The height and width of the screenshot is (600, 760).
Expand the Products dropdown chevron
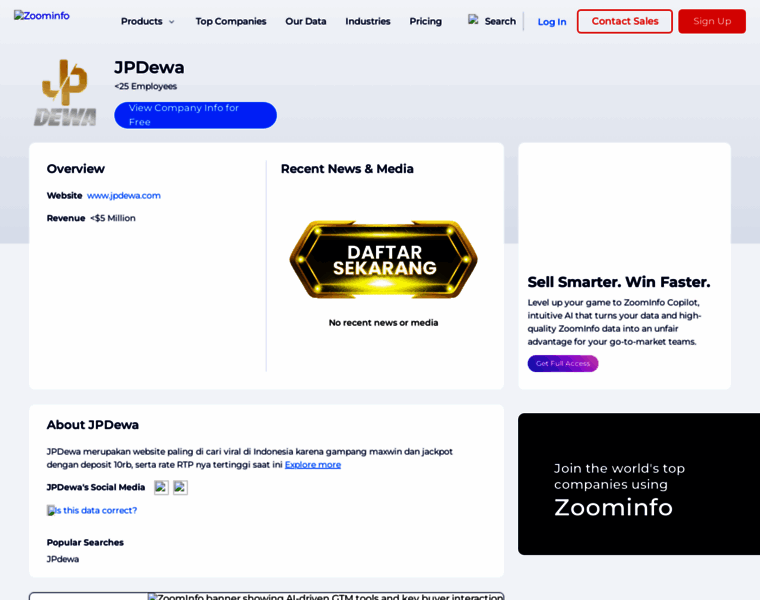(x=172, y=22)
